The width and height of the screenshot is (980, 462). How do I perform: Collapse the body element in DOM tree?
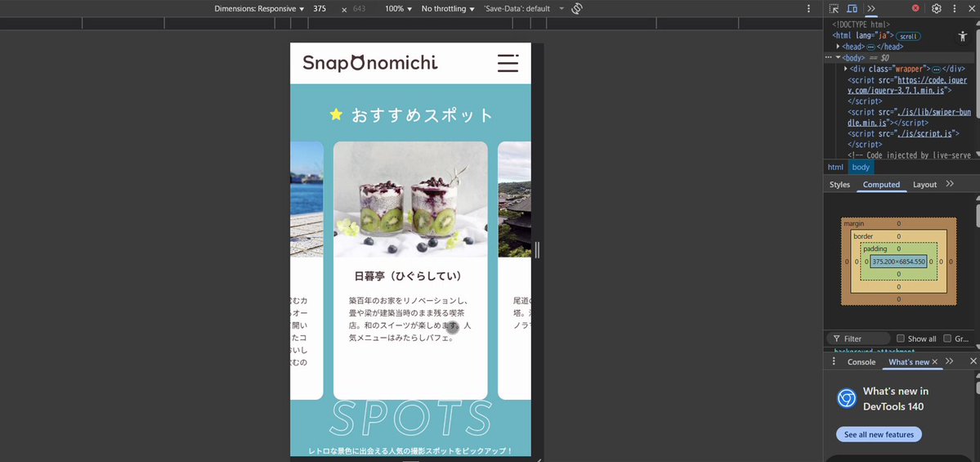[x=838, y=57]
